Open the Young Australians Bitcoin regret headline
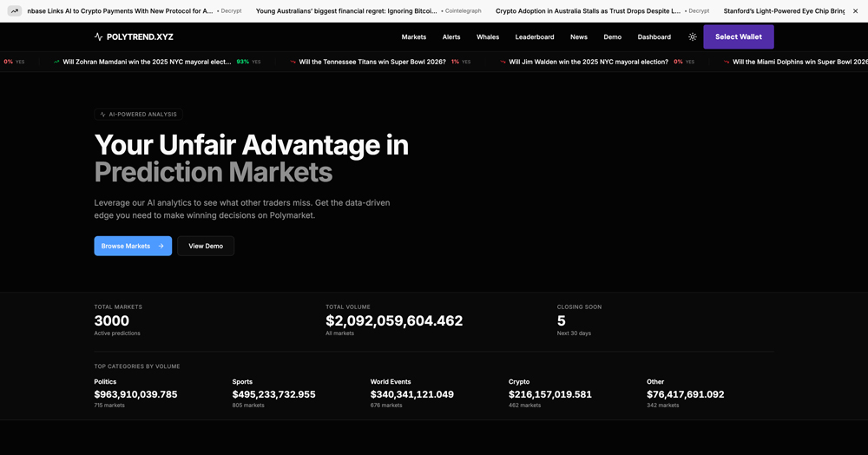 (x=346, y=11)
